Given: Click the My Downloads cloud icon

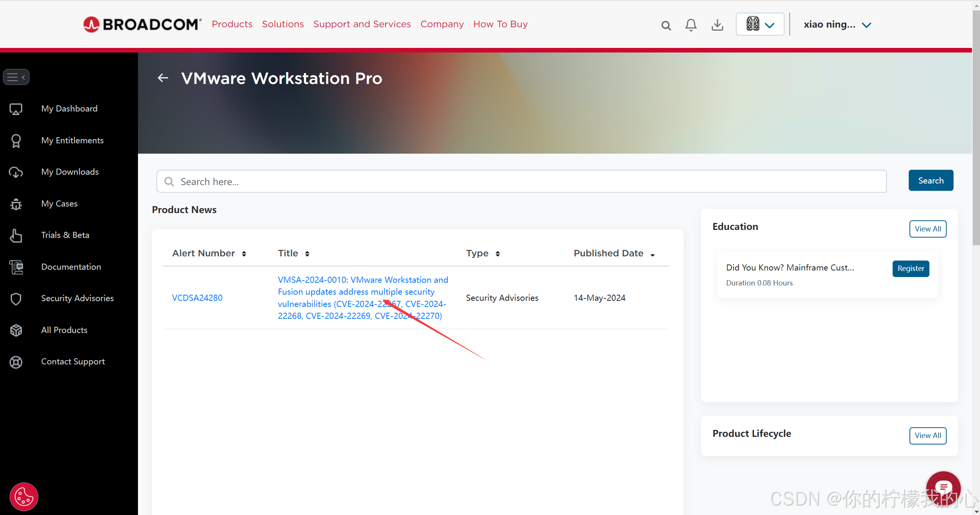Looking at the screenshot, I should coord(16,172).
